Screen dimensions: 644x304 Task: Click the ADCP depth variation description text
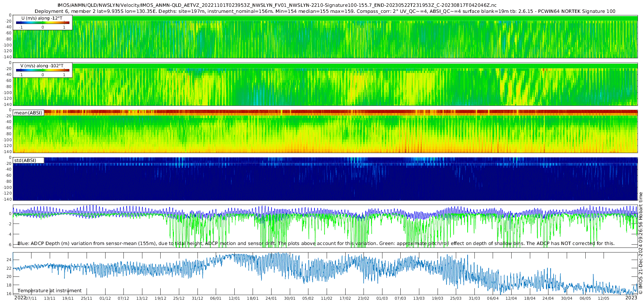pos(316,243)
